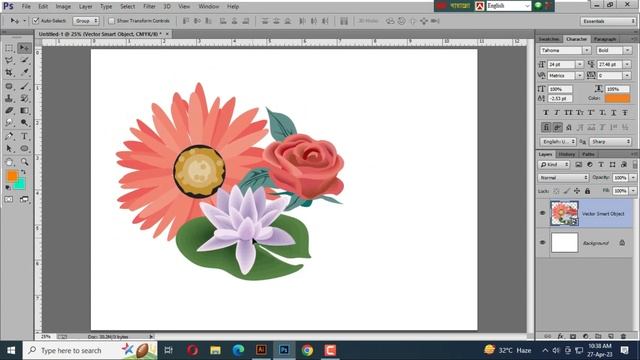
Task: Select the Clone Stamp tool
Action: [9, 98]
